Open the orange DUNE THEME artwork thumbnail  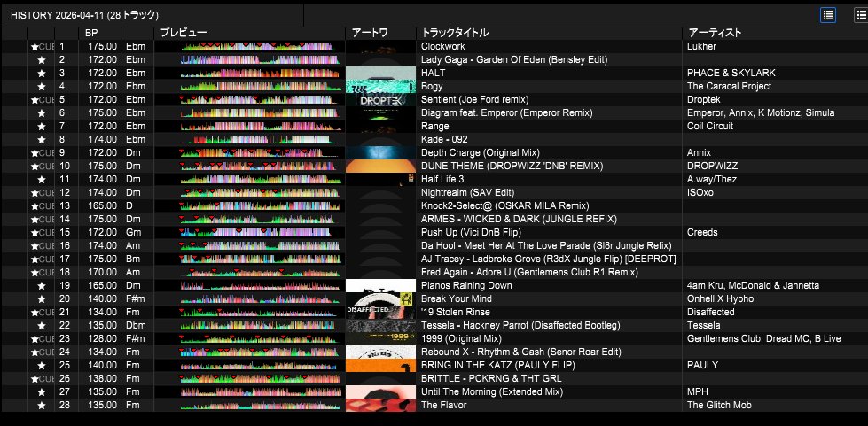tap(381, 166)
